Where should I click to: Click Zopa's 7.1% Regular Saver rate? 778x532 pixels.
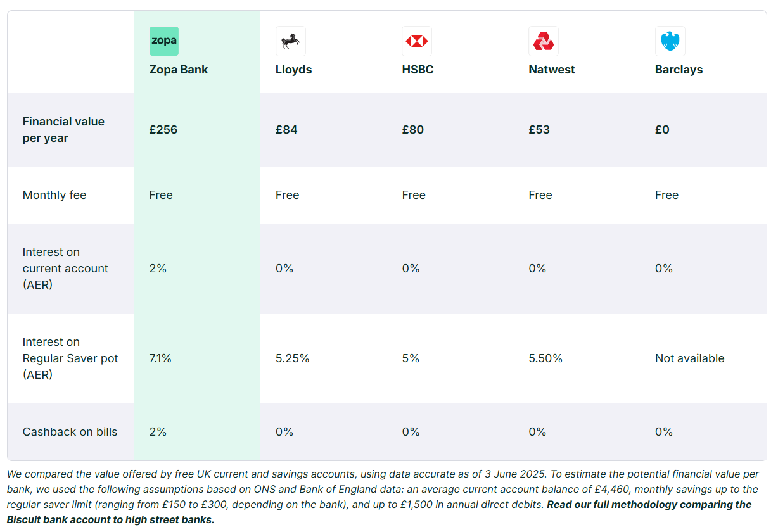160,358
